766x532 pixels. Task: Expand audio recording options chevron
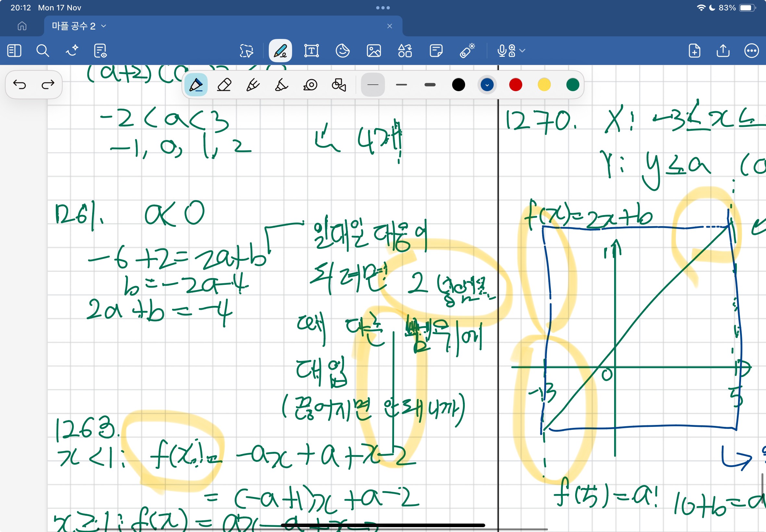523,51
